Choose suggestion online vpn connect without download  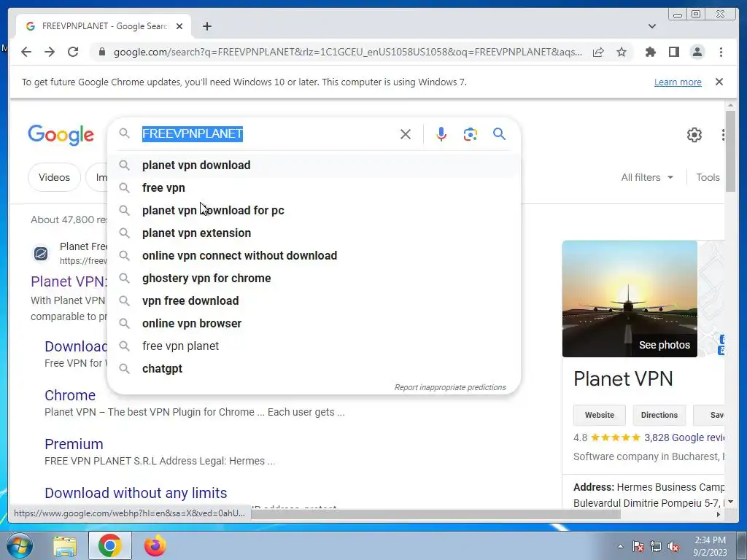tap(314, 256)
